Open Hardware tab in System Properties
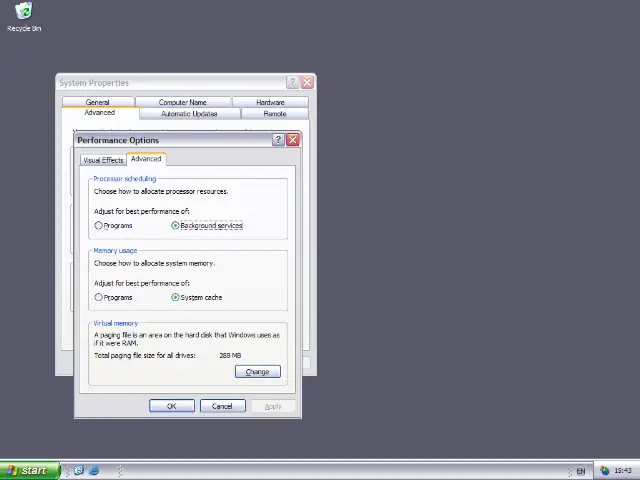The image size is (640, 480). (x=270, y=102)
